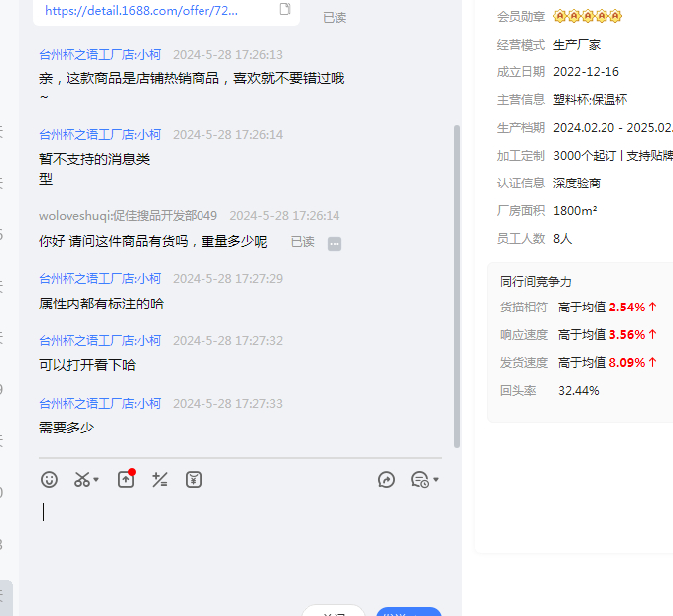The width and height of the screenshot is (673, 616).
Task: Click the 回头率 32.44% stat
Action: coord(551,391)
